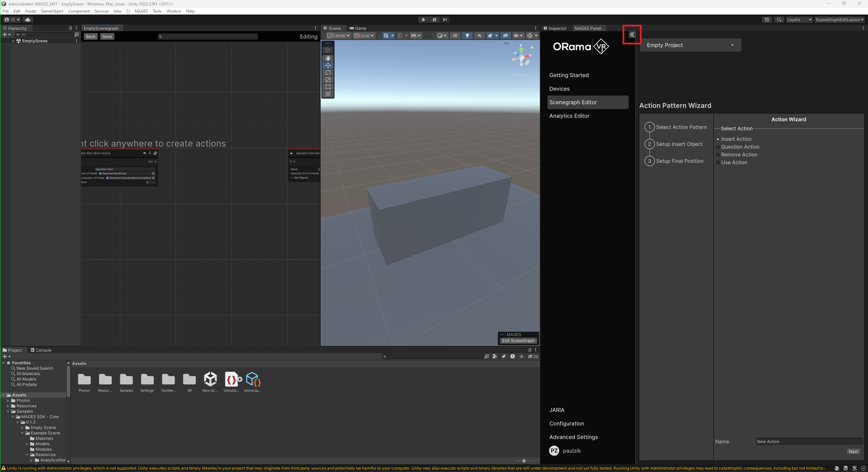Click the Save button

coord(106,36)
